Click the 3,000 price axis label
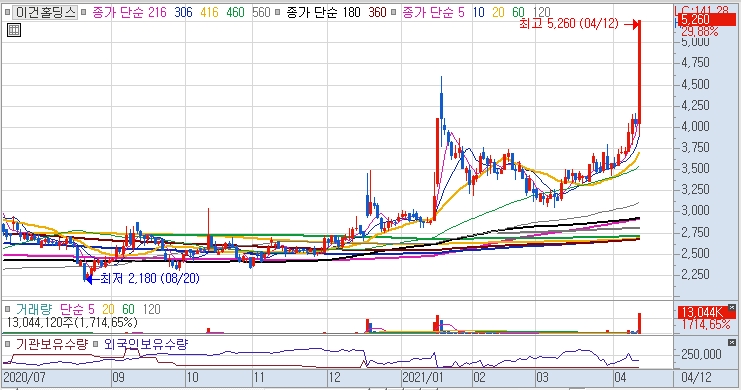This screenshot has width=741, height=390. pyautogui.click(x=695, y=210)
